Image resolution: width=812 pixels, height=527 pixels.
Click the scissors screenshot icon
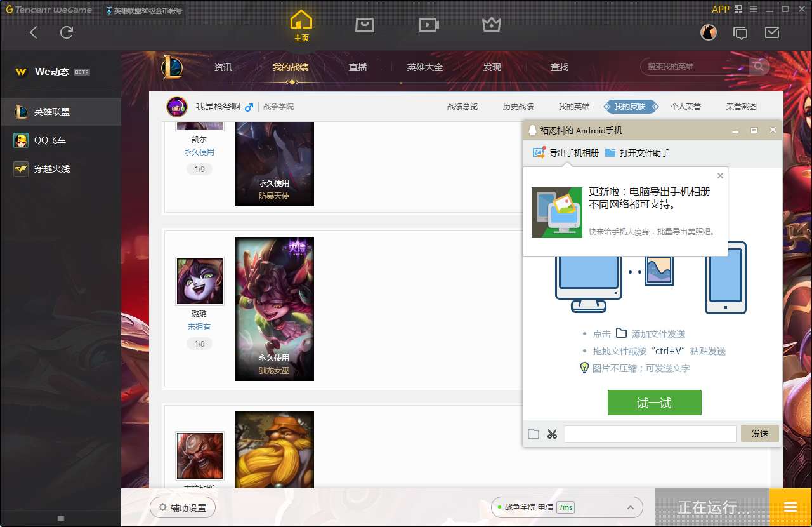(552, 434)
